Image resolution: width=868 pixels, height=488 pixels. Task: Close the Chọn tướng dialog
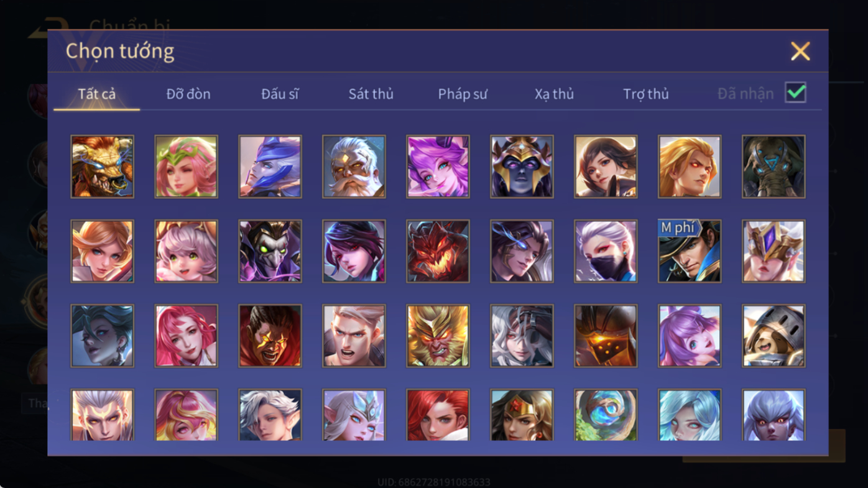800,51
